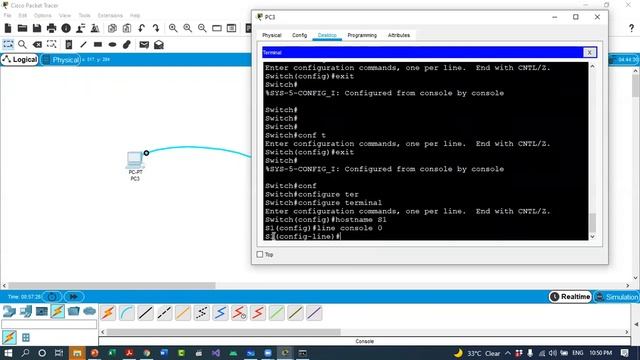This screenshot has width=640, height=360.
Task: Copy with the copy icon
Action: tap(112, 28)
